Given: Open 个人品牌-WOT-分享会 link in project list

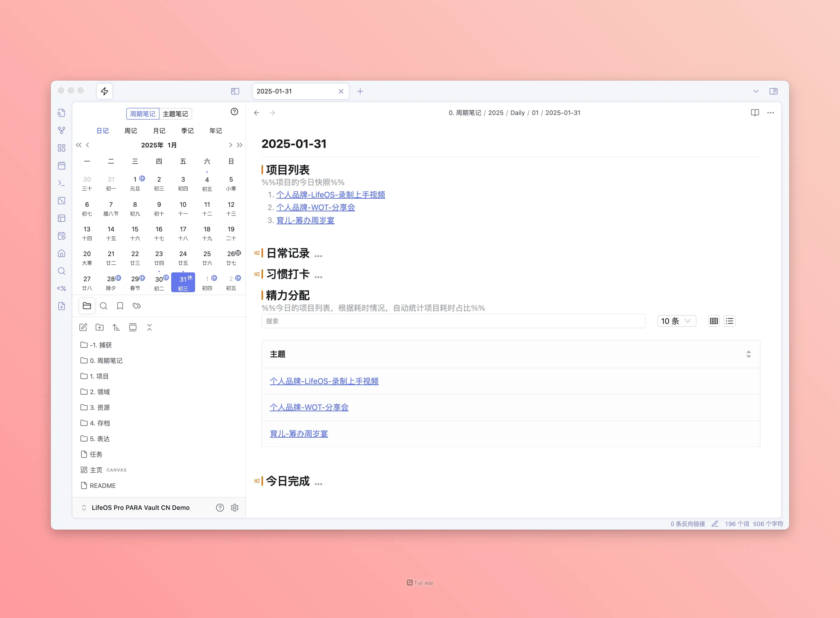Looking at the screenshot, I should (315, 207).
